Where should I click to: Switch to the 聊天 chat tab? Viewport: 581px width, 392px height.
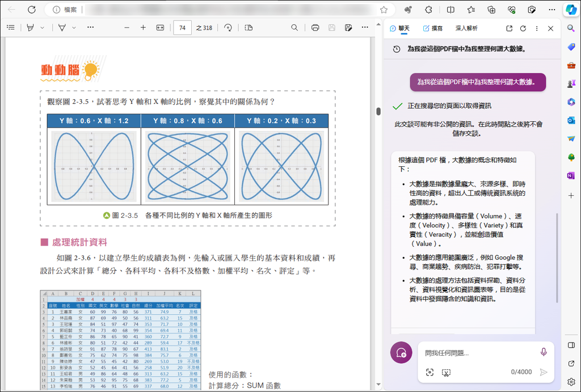(400, 28)
